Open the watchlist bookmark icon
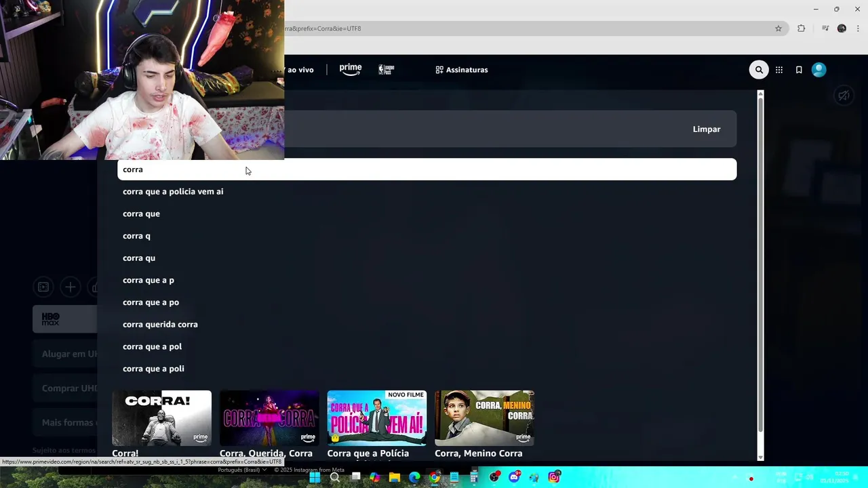The width and height of the screenshot is (868, 488). (x=799, y=70)
